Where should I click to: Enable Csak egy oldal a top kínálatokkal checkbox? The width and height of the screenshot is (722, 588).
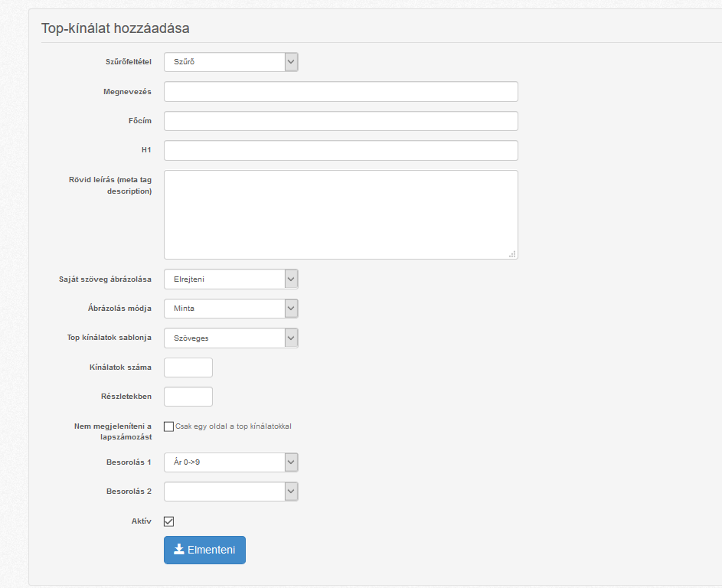[169, 426]
